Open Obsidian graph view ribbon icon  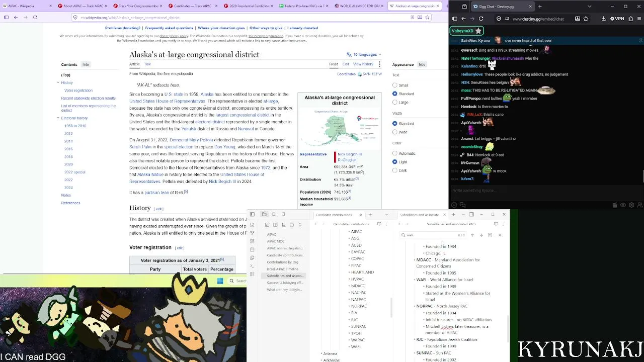[x=252, y=233]
